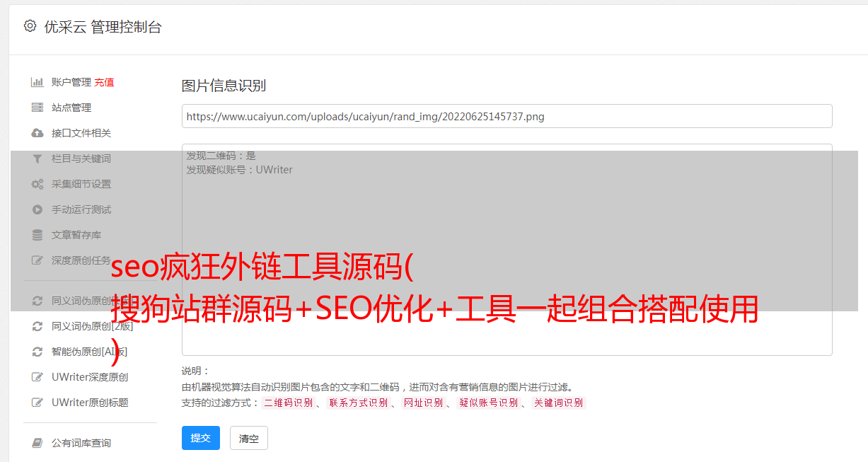Viewport: 868px width, 462px height.
Task: Click the image URL input field
Action: (x=507, y=116)
